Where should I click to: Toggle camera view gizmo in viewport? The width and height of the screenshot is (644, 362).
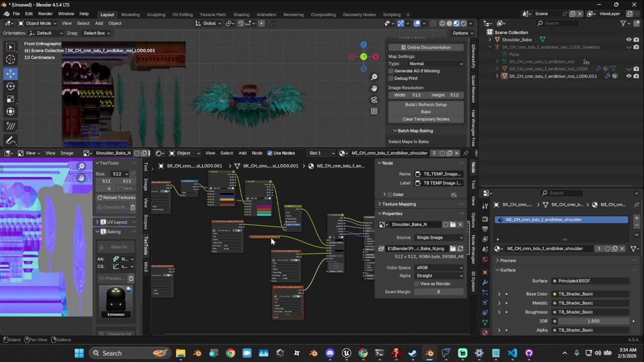pos(374,100)
